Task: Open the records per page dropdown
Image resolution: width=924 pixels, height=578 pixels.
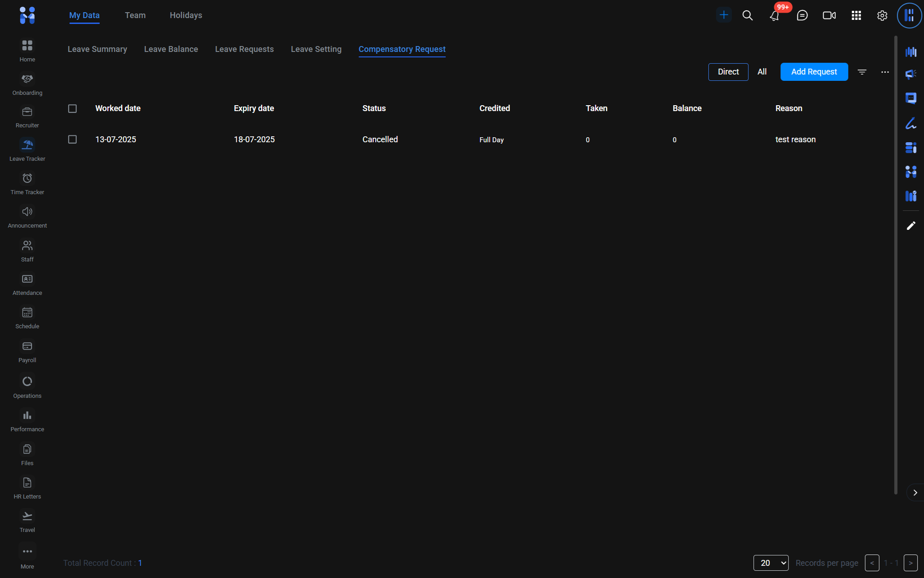Action: 771,563
